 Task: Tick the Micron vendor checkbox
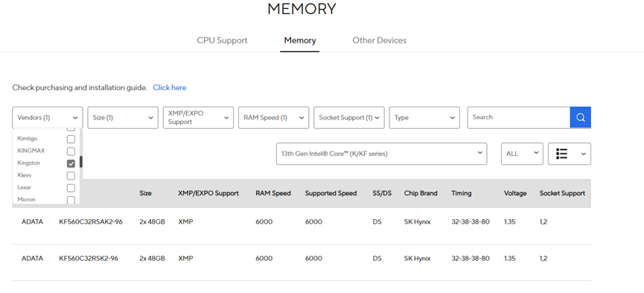coord(71,200)
